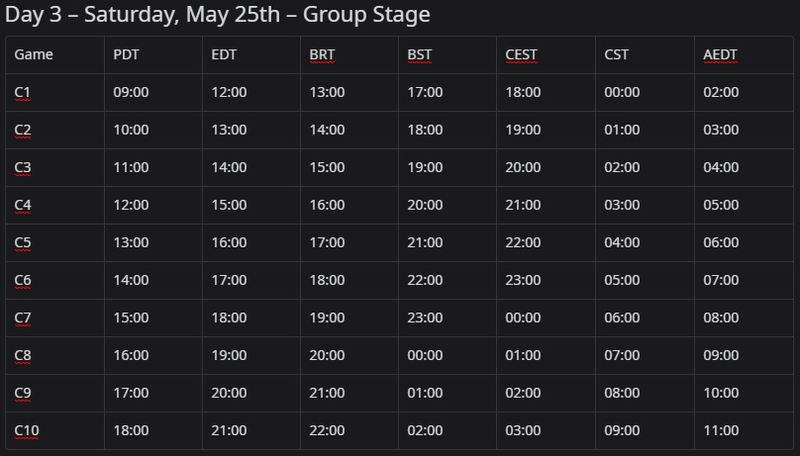Select the C7 CEST cell showing 00:00
Viewport: 800px width, 456px height.
point(523,318)
